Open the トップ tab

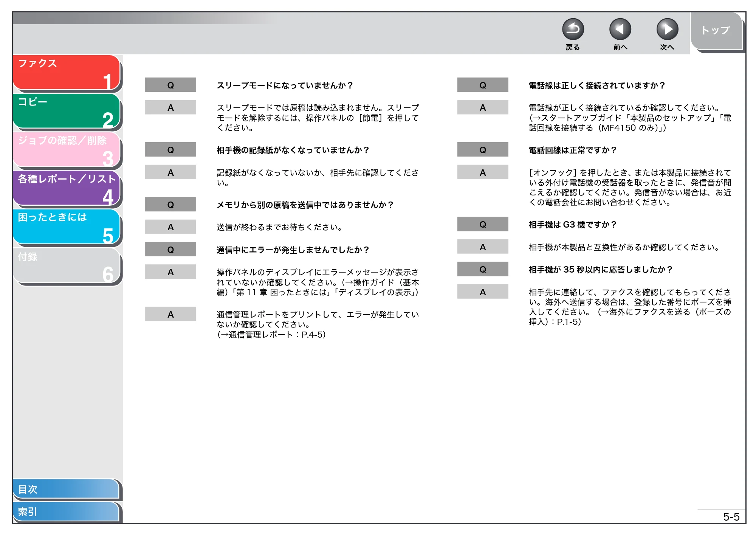[716, 31]
